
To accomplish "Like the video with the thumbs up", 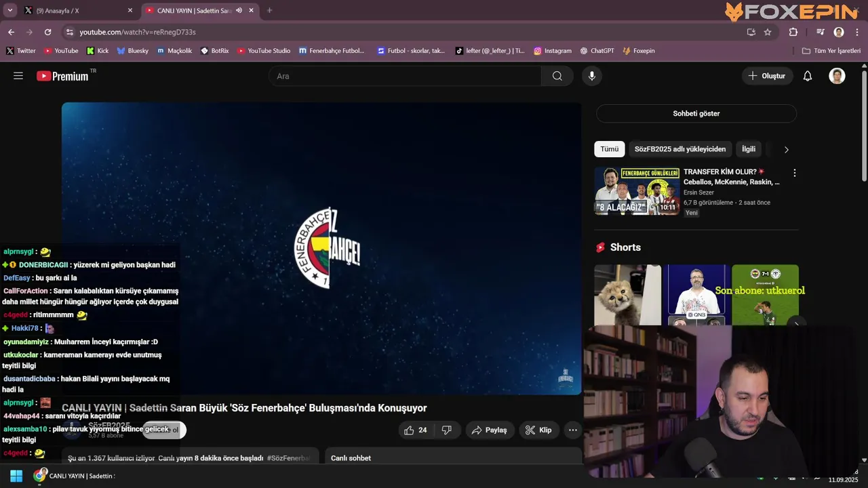I will tap(416, 430).
